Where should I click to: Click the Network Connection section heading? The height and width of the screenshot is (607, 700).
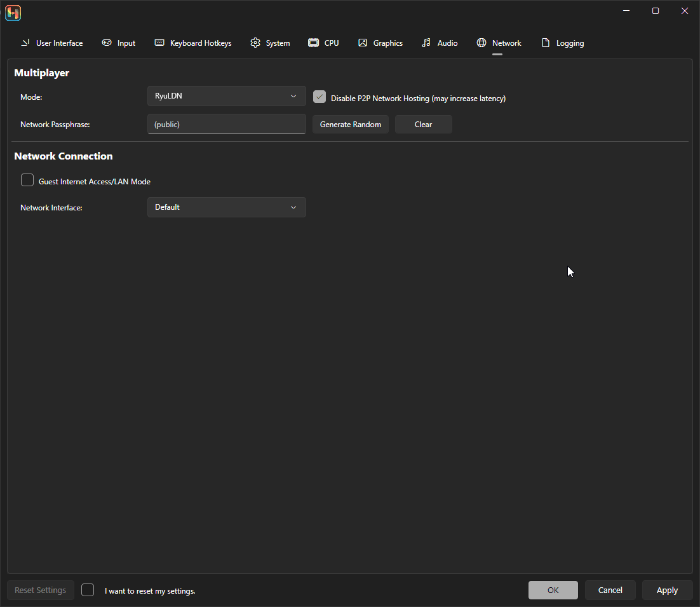64,156
